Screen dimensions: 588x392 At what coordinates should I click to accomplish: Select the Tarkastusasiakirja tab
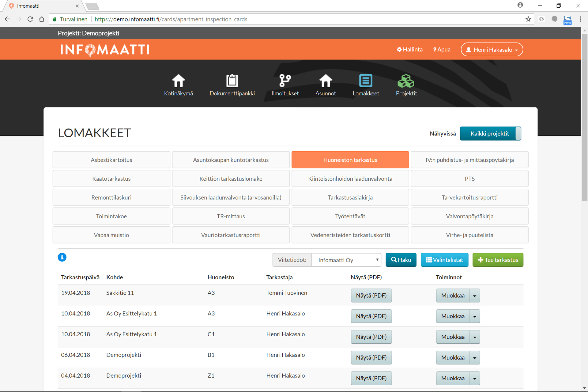[350, 198]
